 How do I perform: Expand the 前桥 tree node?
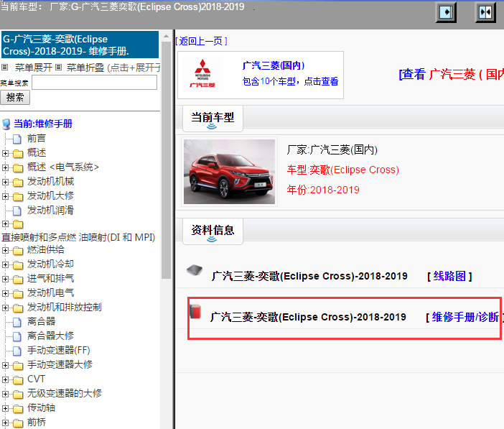click(x=5, y=423)
